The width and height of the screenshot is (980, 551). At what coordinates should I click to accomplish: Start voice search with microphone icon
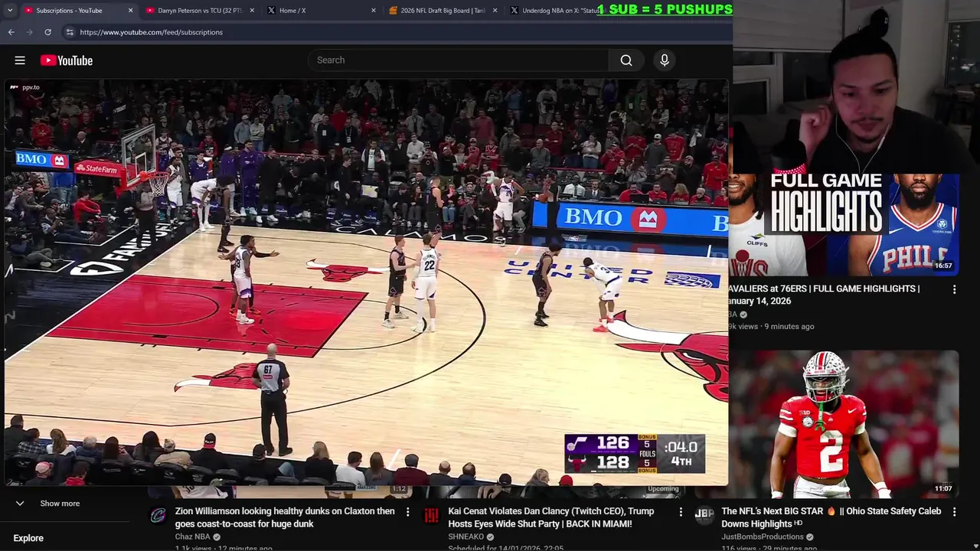(x=665, y=60)
